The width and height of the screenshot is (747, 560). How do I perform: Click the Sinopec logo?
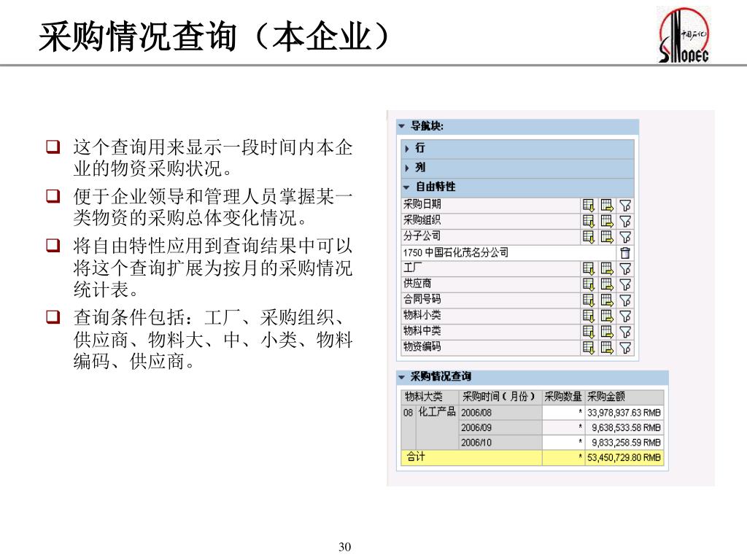click(x=684, y=35)
